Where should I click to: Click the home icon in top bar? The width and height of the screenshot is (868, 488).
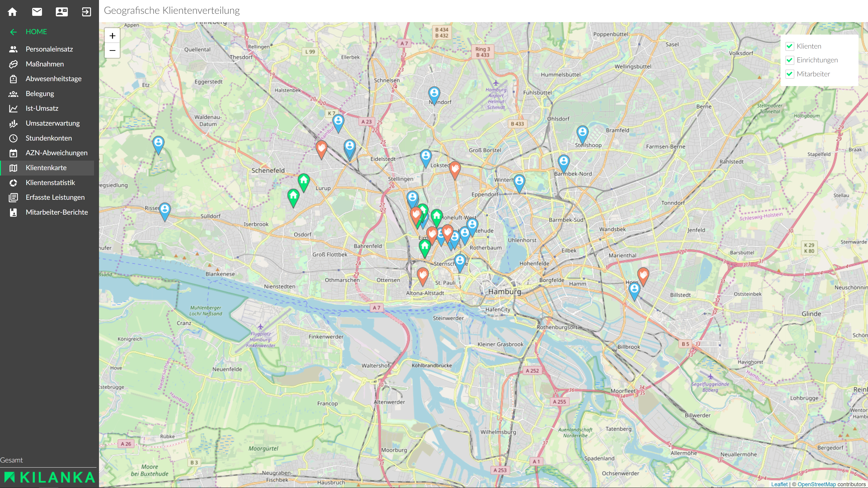click(12, 12)
